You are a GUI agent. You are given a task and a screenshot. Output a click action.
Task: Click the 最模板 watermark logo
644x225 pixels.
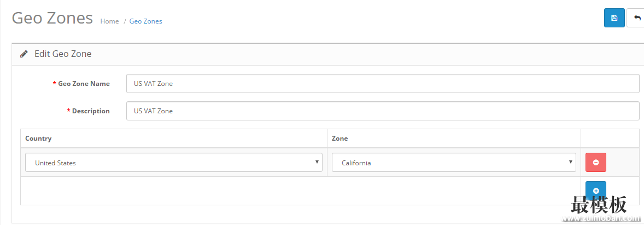(x=599, y=205)
